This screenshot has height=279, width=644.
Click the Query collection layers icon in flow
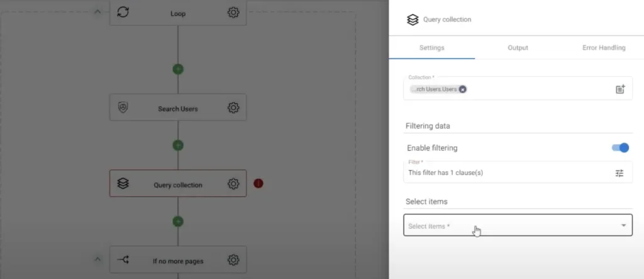pyautogui.click(x=123, y=183)
